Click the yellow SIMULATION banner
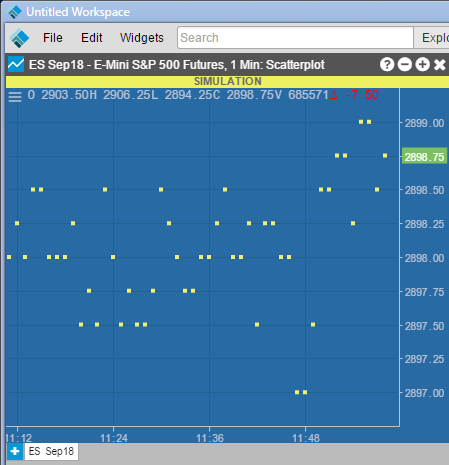This screenshot has height=465, width=449. coord(228,81)
